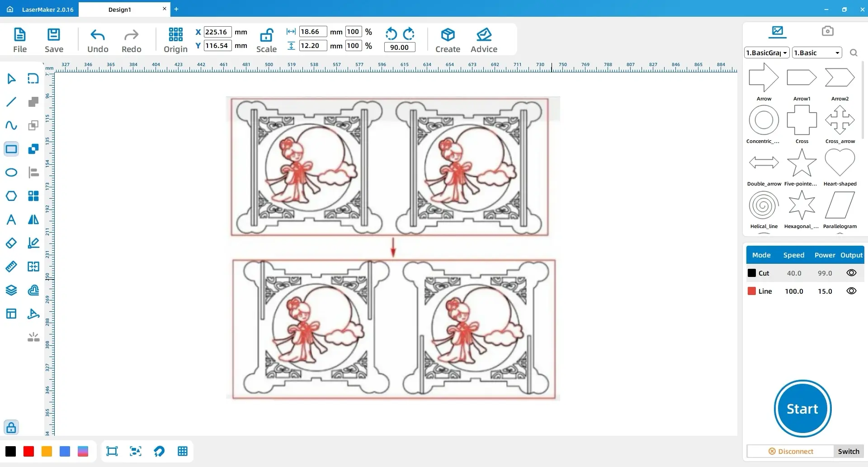
Task: Click the edit path chart tool
Action: tap(33, 243)
